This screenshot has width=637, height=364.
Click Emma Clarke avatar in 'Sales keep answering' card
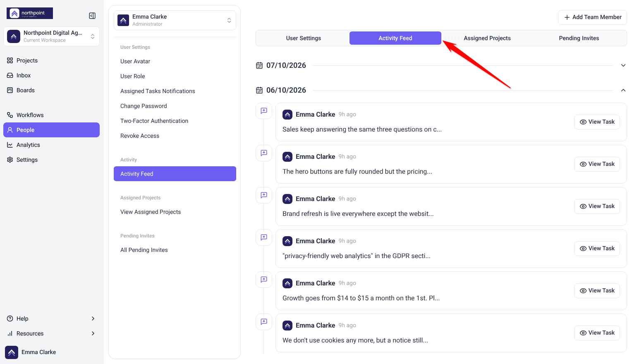287,115
